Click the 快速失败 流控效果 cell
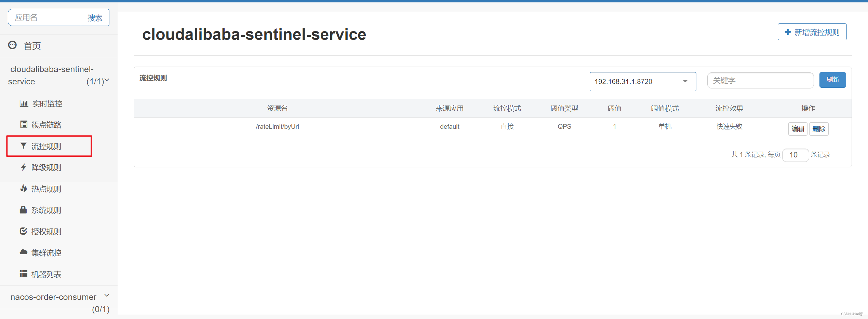868x319 pixels. (730, 126)
